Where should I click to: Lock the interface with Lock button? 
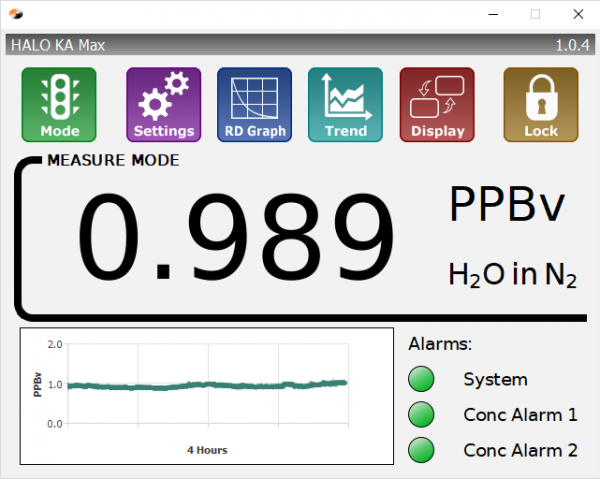(x=541, y=104)
